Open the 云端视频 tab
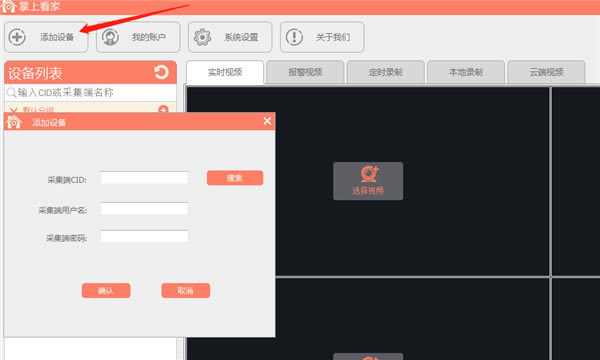The image size is (600, 360). pos(546,72)
